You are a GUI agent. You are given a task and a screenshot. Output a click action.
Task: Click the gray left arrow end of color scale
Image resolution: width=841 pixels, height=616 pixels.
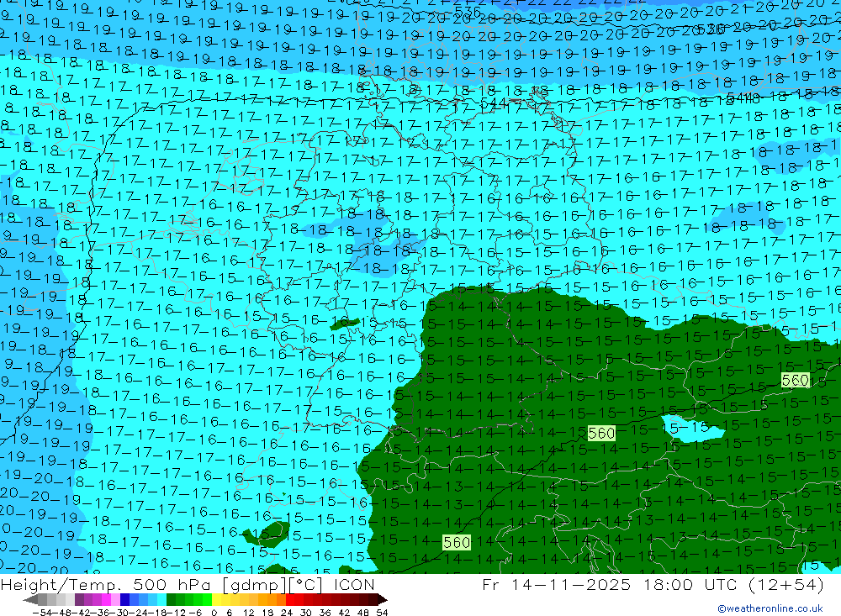coord(30,599)
